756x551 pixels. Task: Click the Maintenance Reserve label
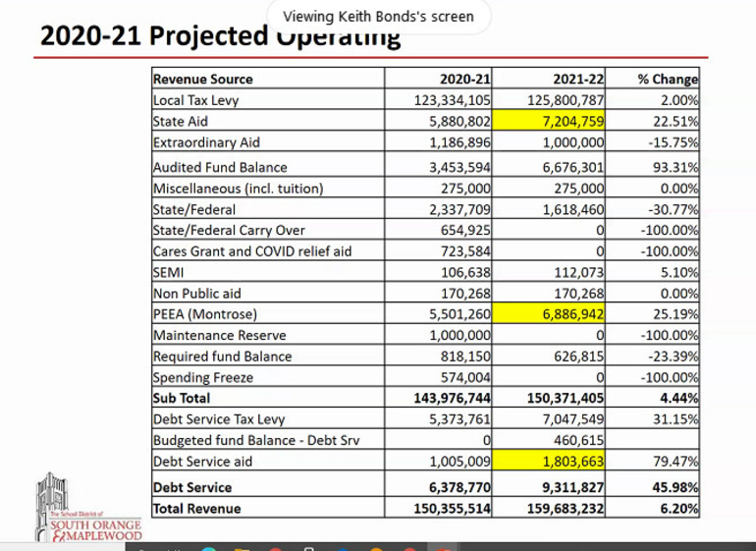(219, 335)
